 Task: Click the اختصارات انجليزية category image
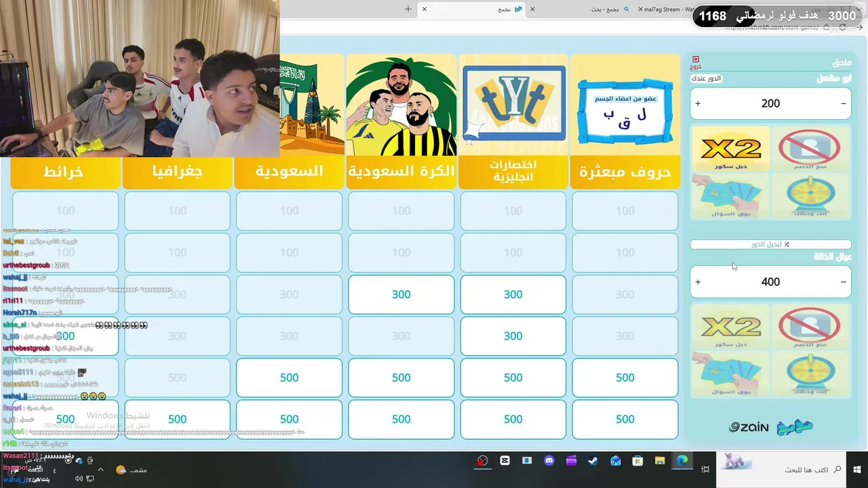(x=513, y=105)
